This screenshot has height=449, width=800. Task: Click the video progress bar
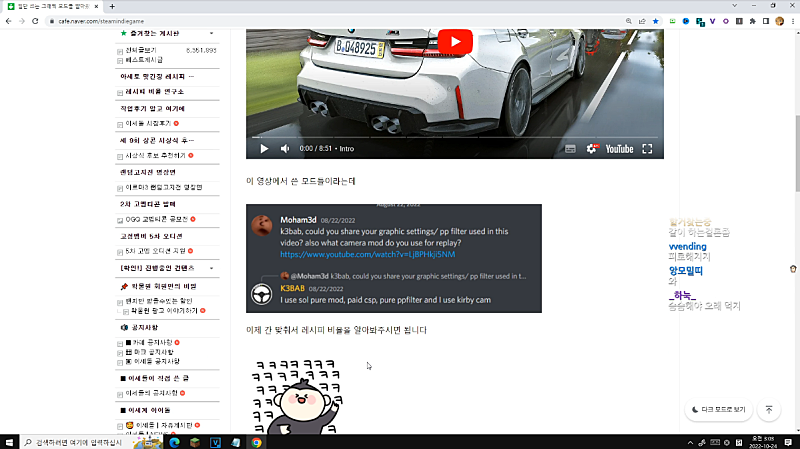pos(454,136)
